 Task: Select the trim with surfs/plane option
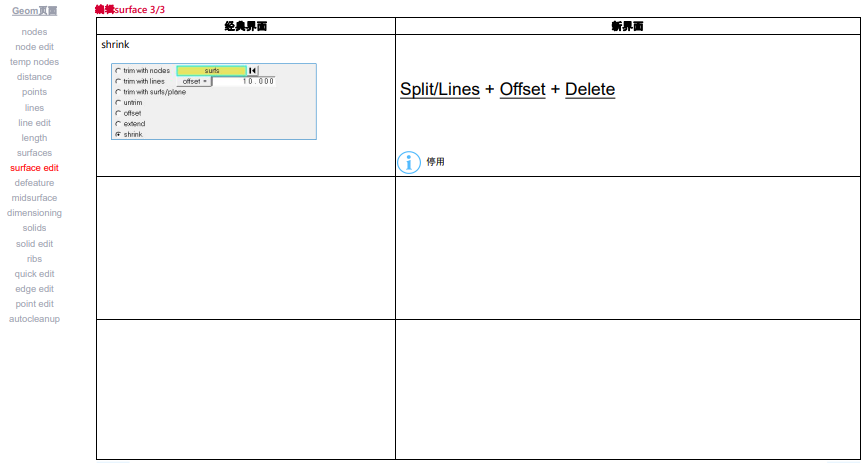click(x=150, y=92)
